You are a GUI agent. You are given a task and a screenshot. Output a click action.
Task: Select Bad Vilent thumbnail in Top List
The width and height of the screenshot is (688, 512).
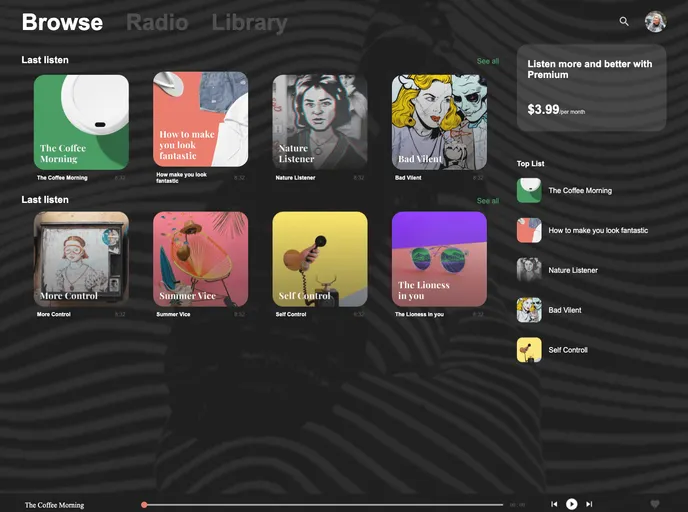coord(529,310)
